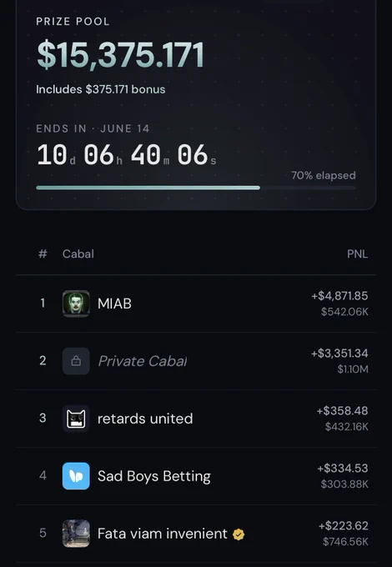Click the Cabal column header
Screen dimensions: 392x567
78,253
